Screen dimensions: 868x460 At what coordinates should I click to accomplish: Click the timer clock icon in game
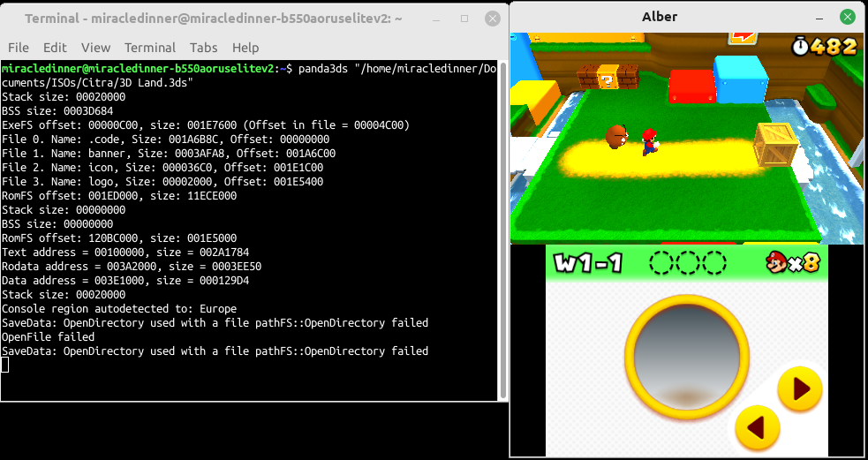pos(800,47)
